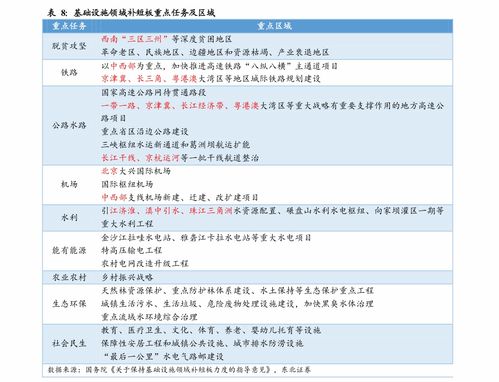Viewport: 499px width, 382px height.
Task: Click the line '西南"三区三州"等深度贫困地区'
Action: click(167, 39)
